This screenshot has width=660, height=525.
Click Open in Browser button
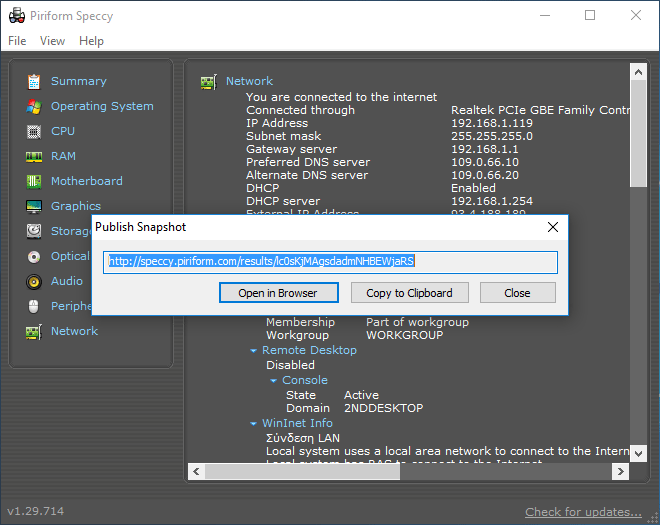coord(279,293)
